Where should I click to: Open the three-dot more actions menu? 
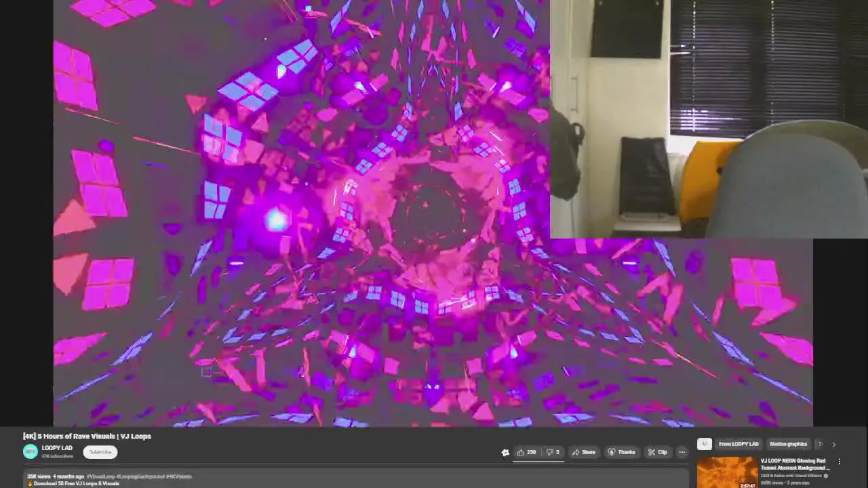682,452
